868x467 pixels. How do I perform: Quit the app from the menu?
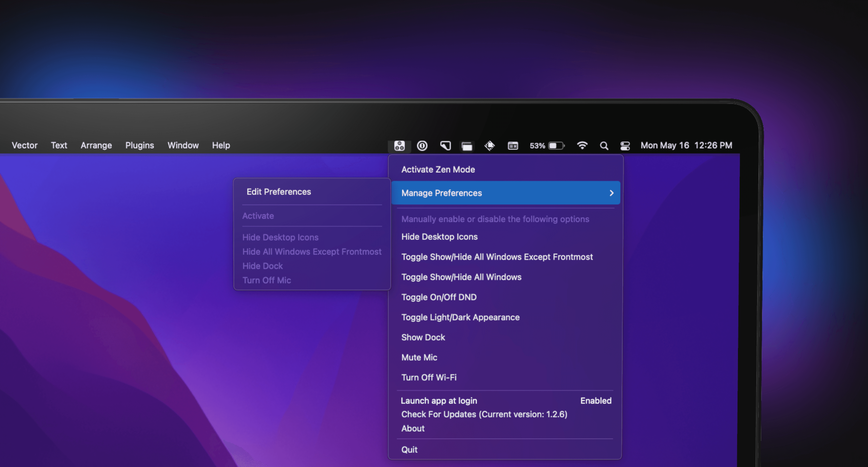pyautogui.click(x=409, y=450)
